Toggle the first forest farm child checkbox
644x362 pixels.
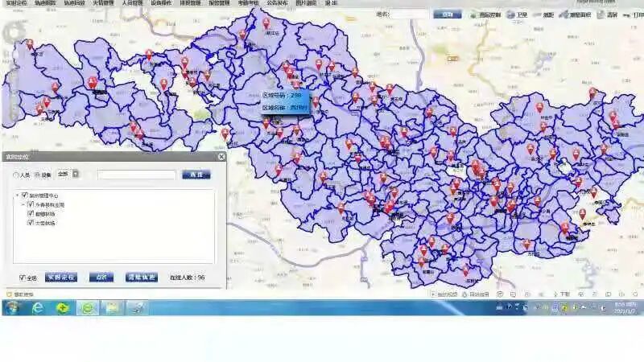coord(31,213)
